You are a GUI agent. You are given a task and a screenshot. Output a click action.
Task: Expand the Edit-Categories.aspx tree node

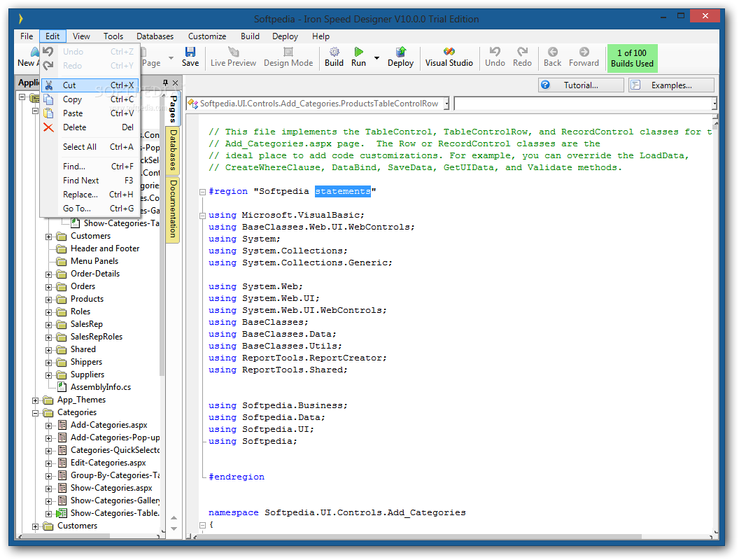click(48, 464)
